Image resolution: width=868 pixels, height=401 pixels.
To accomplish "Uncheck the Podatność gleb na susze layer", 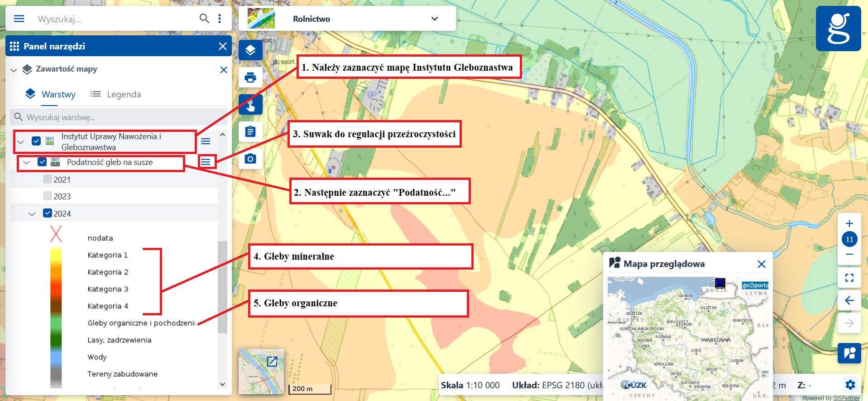I will click(42, 162).
